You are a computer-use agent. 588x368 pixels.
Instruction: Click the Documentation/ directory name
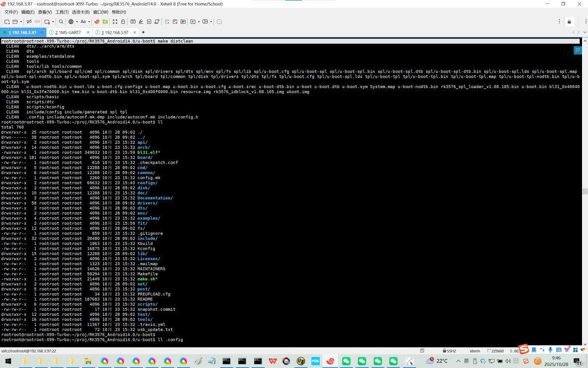coord(155,198)
